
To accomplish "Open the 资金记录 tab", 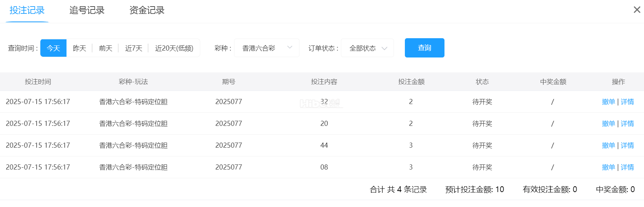I will click(147, 10).
